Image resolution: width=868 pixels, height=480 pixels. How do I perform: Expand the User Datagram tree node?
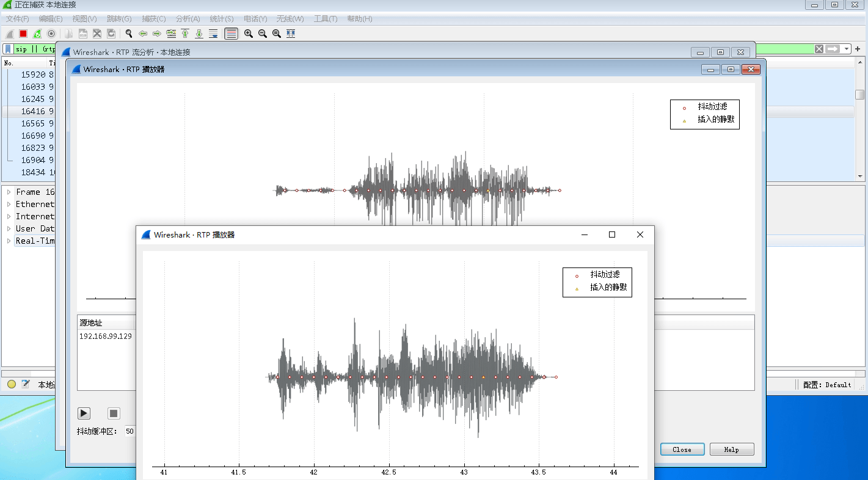tap(9, 228)
